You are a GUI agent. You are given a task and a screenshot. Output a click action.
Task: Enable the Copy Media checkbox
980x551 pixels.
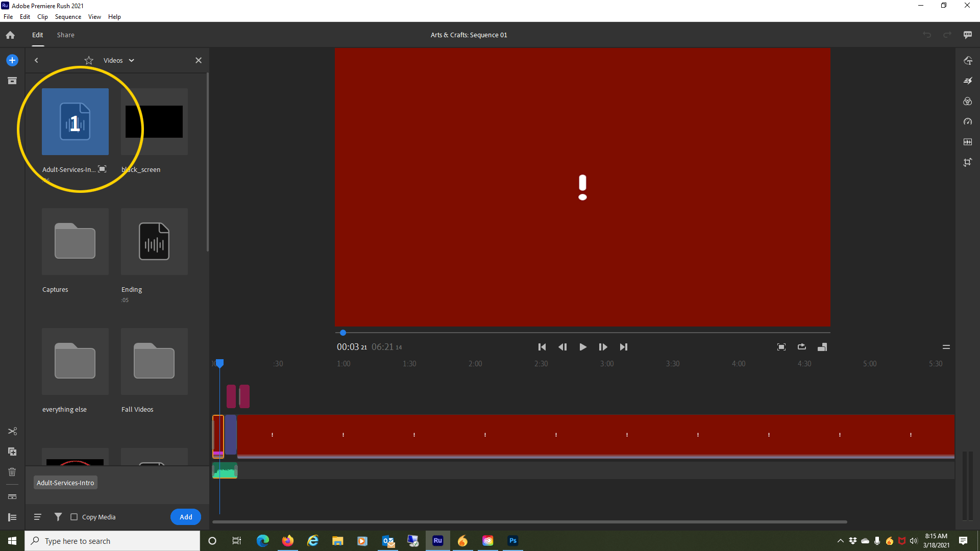click(74, 517)
